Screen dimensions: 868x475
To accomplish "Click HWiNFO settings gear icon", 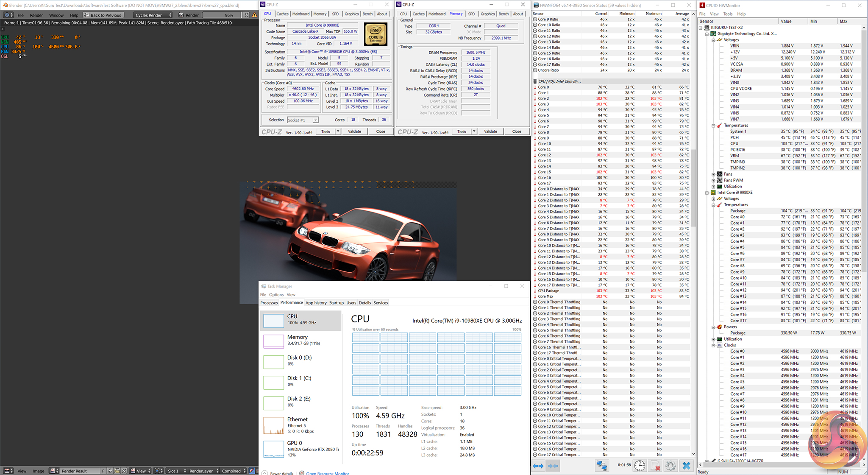I will pyautogui.click(x=670, y=466).
